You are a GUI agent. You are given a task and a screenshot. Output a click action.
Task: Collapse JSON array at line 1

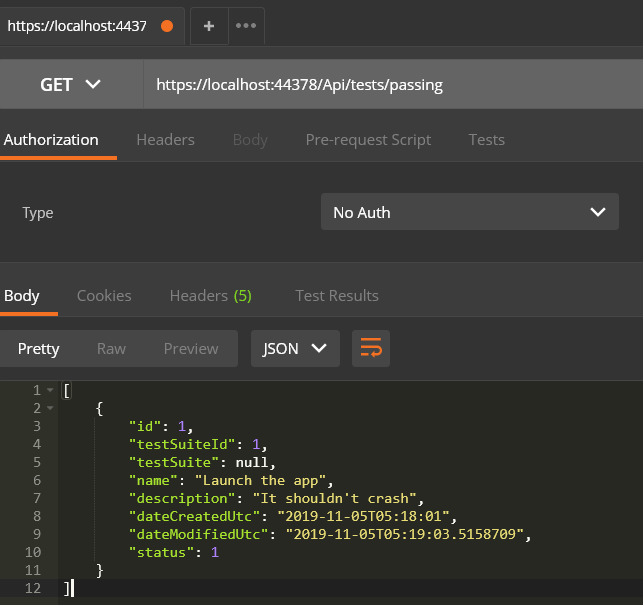(50, 390)
